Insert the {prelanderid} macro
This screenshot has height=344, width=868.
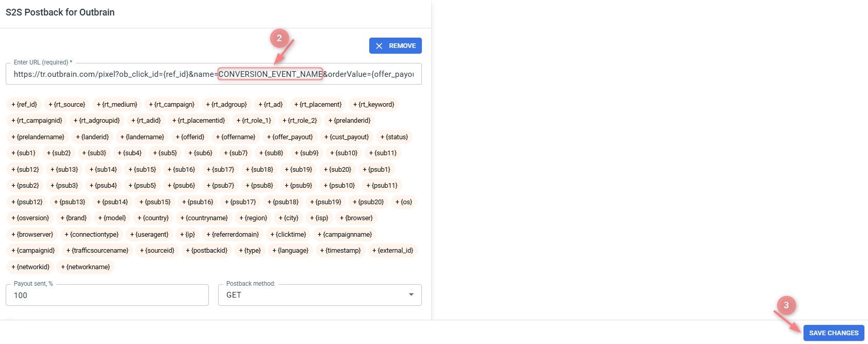(x=350, y=121)
